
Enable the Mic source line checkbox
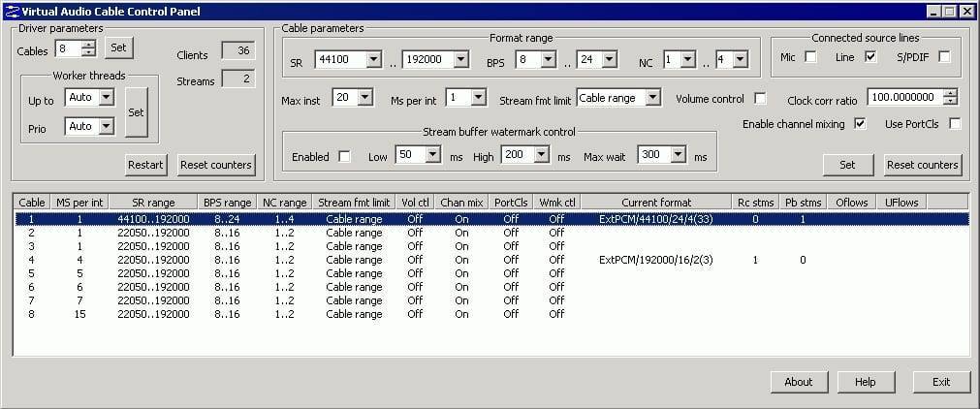click(810, 57)
